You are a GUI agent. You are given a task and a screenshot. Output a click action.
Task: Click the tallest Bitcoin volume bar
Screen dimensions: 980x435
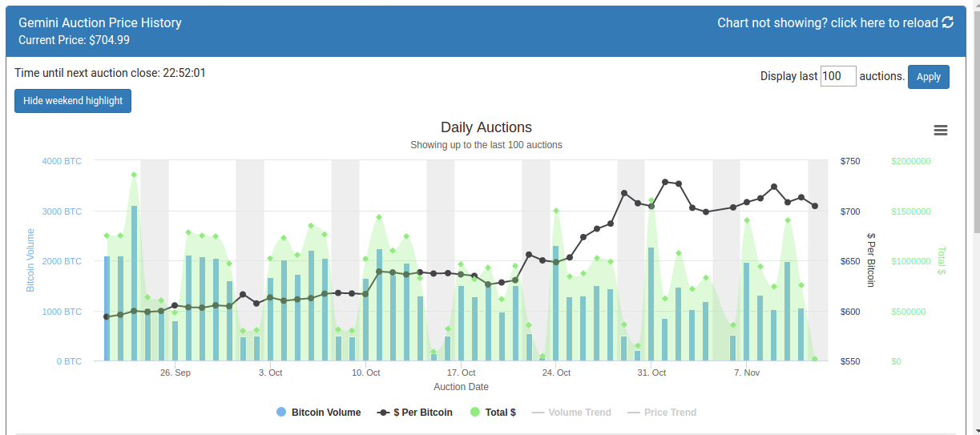click(135, 283)
